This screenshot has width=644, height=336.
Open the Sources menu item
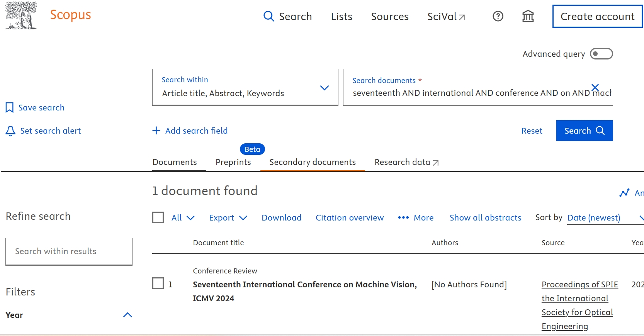coord(390,17)
